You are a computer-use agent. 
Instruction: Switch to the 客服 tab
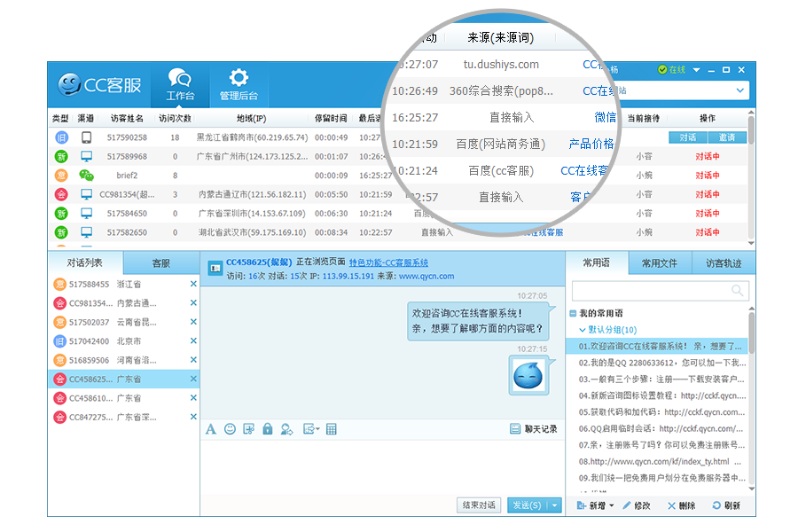click(x=160, y=262)
